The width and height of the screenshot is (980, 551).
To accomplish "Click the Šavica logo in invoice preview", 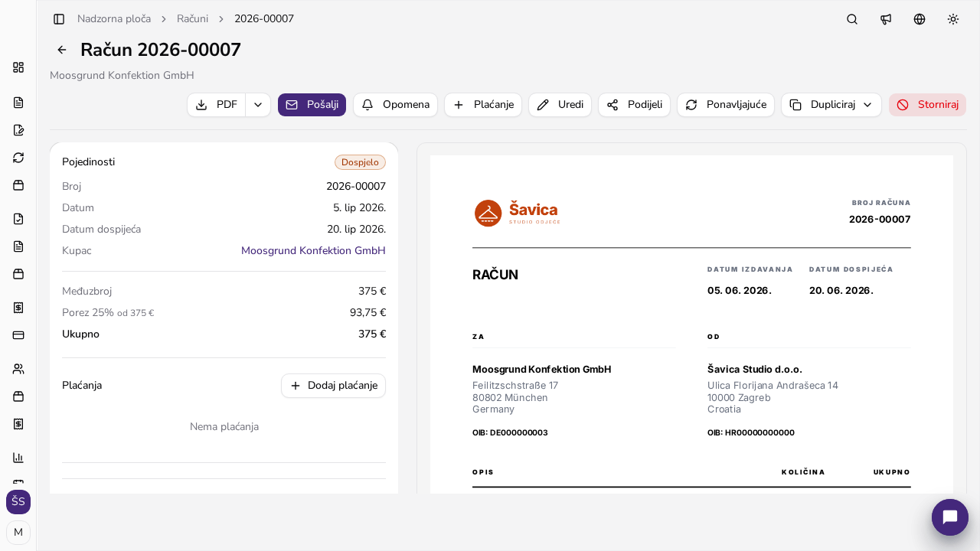I will (x=518, y=213).
